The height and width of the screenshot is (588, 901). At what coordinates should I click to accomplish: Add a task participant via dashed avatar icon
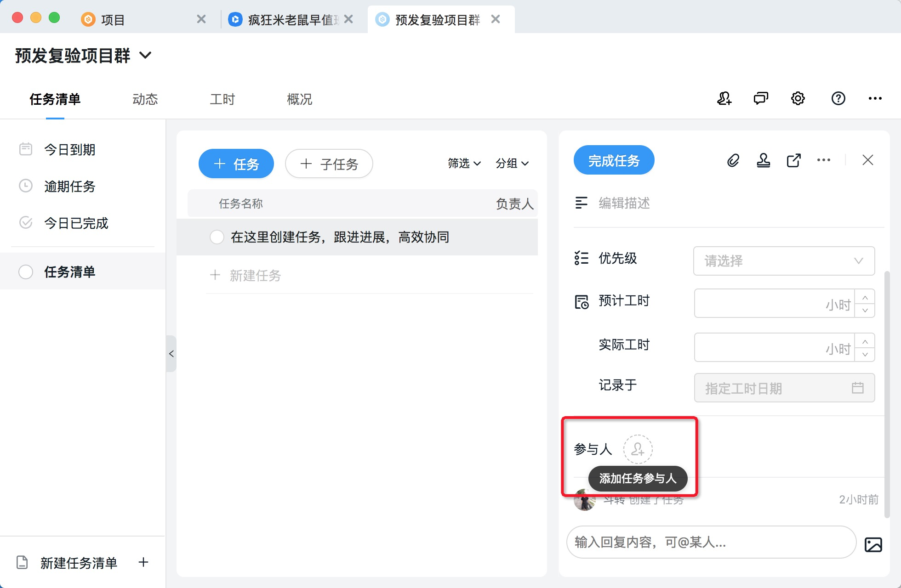coord(638,449)
